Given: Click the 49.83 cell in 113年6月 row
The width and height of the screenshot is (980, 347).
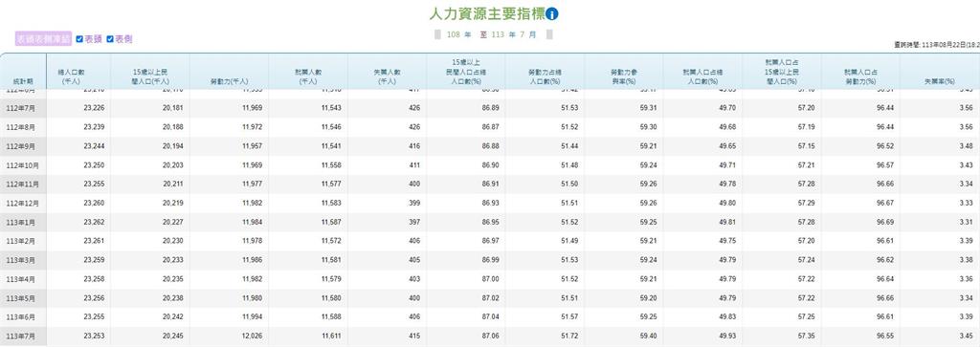Looking at the screenshot, I should (727, 317).
